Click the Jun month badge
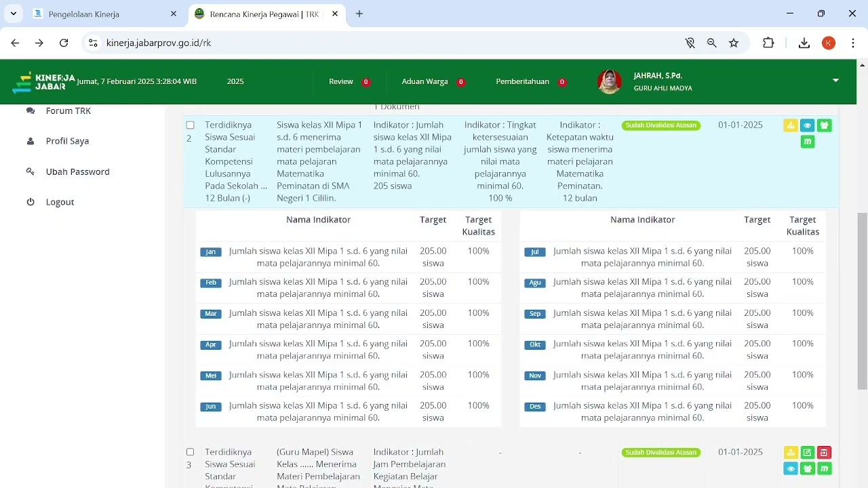This screenshot has height=488, width=868. [211, 407]
